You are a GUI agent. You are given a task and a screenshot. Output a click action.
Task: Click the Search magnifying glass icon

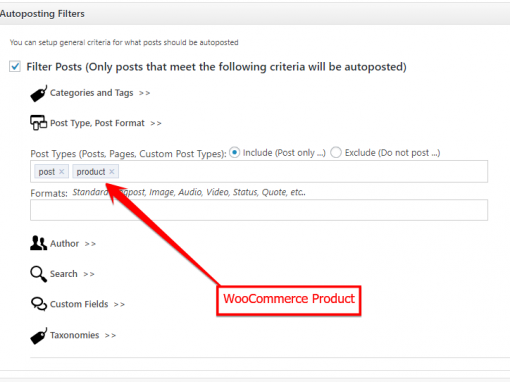tap(39, 274)
